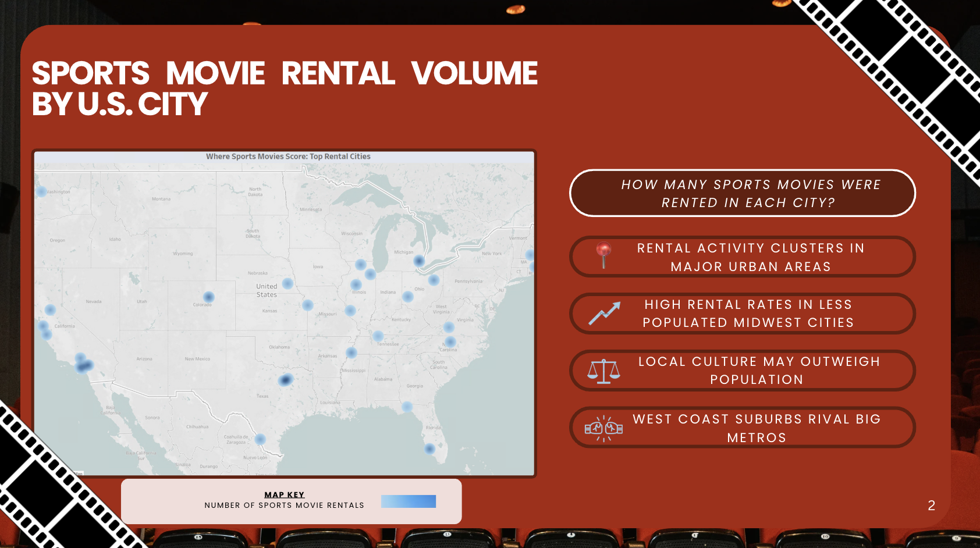The width and height of the screenshot is (980, 548).
Task: Click the Washington state rental dot
Action: (41, 191)
